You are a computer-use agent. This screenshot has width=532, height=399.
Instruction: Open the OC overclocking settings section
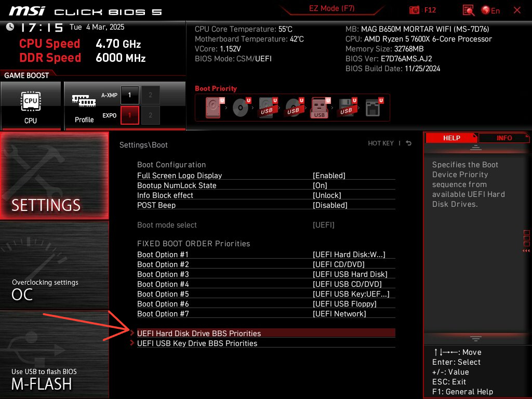55,265
